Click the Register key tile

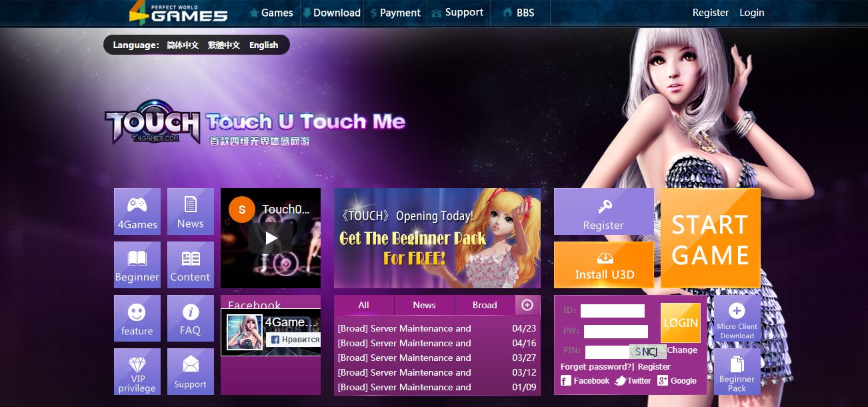point(604,212)
